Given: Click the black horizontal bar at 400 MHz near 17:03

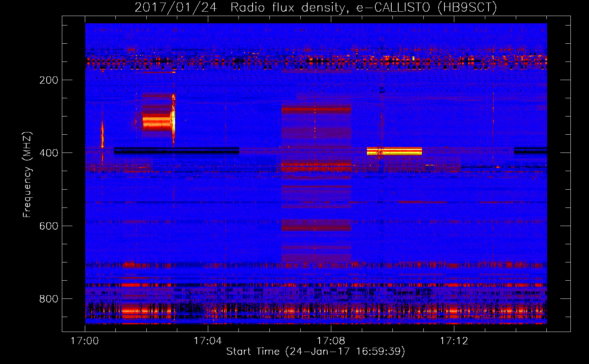Looking at the screenshot, I should [x=177, y=151].
